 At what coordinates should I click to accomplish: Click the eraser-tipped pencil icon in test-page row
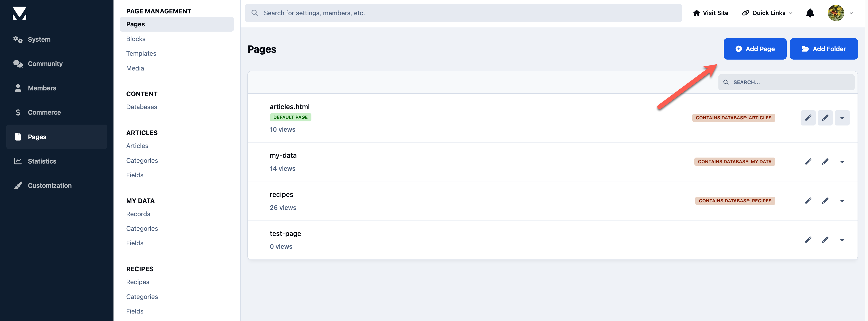[x=825, y=240]
